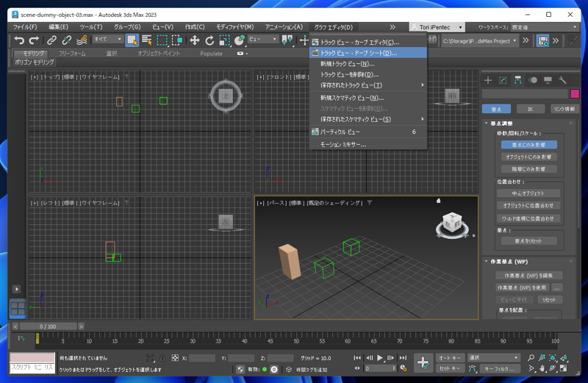Expand the Saved Schematic Views submenu
The image size is (588, 383).
[368, 119]
